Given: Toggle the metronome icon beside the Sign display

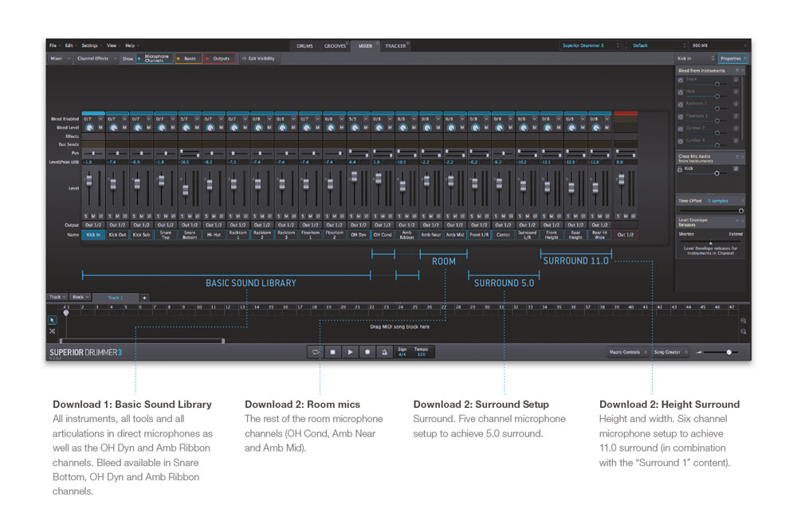Looking at the screenshot, I should (384, 351).
